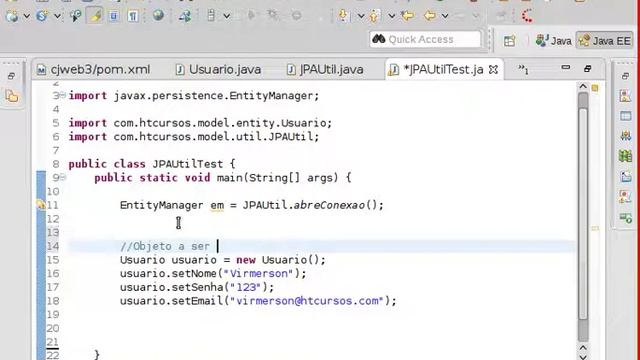Click the server-tower toolbar icon

[211, 16]
